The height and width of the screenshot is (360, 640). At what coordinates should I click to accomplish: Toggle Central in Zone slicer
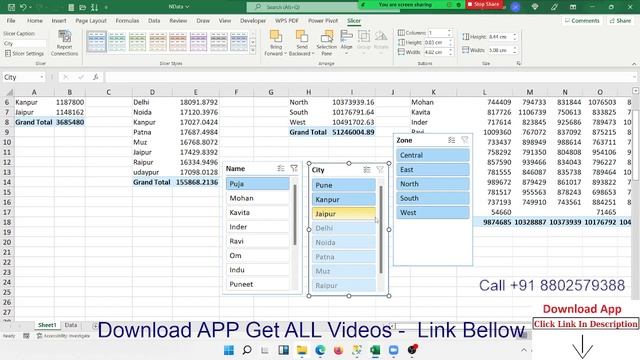coord(433,155)
